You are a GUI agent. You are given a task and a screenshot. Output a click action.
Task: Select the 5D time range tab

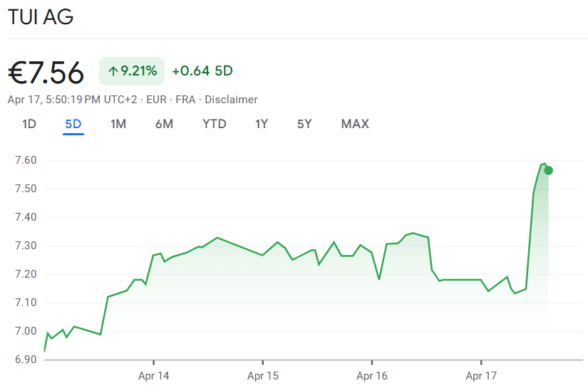(73, 124)
